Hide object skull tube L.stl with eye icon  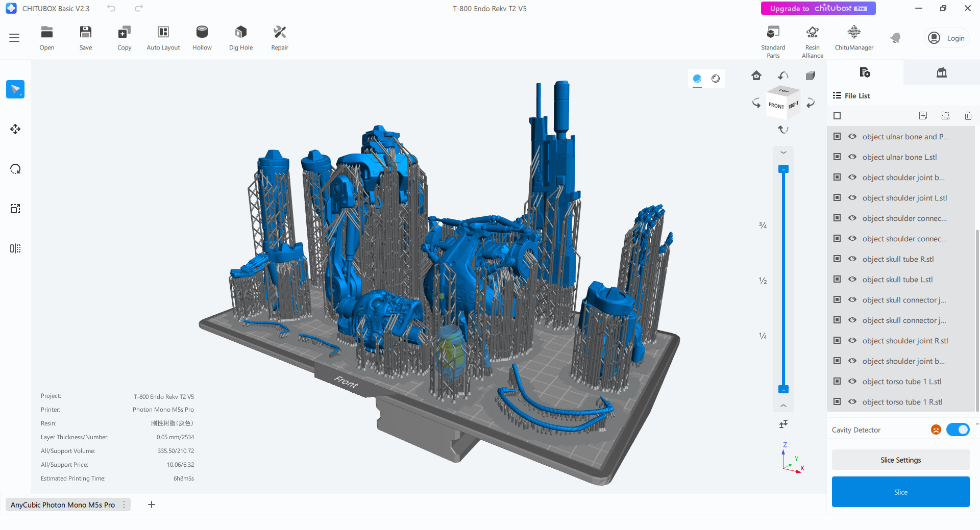pyautogui.click(x=852, y=279)
